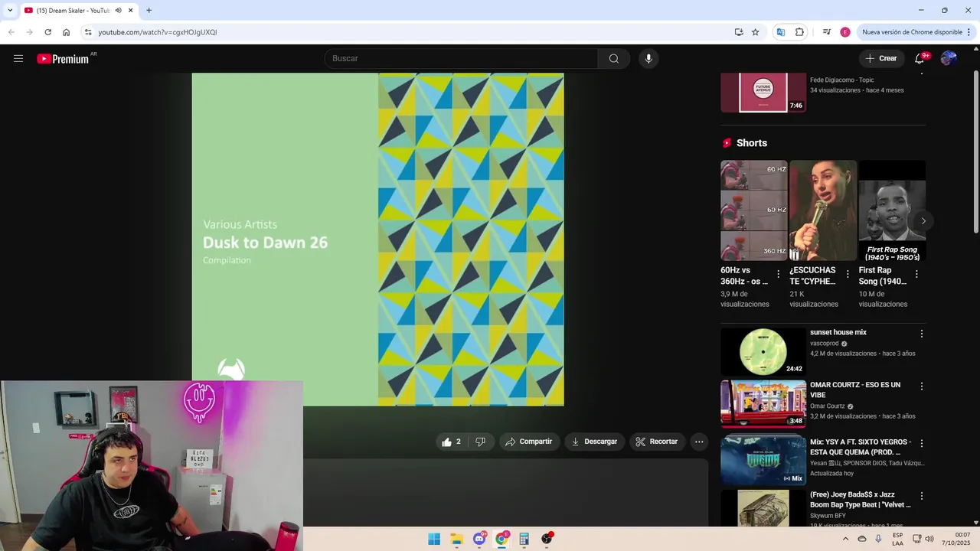Go back in Chrome

[x=11, y=32]
